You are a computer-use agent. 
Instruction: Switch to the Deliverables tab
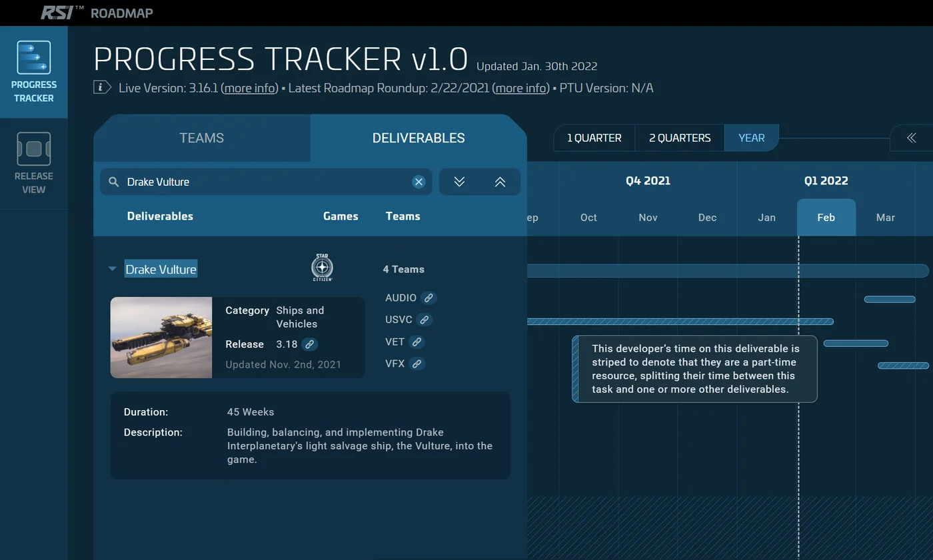click(x=419, y=138)
